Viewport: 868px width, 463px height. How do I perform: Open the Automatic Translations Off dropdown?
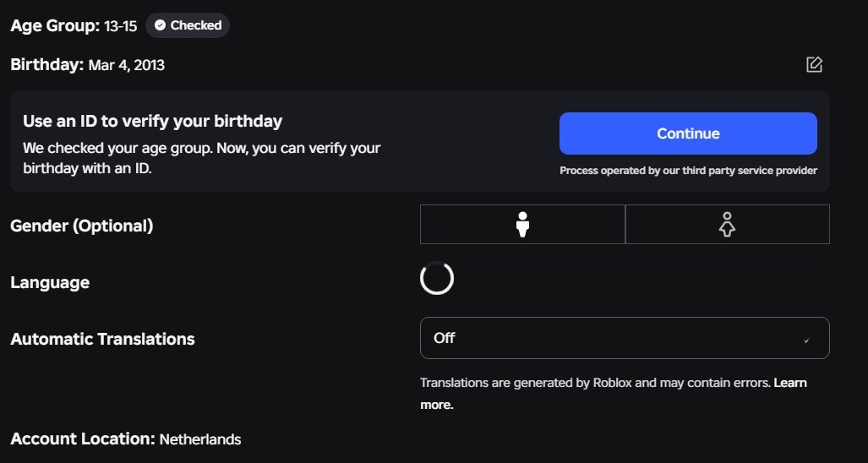pyautogui.click(x=625, y=338)
